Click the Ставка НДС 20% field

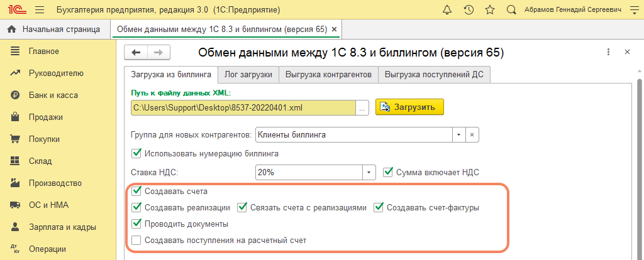pos(308,173)
